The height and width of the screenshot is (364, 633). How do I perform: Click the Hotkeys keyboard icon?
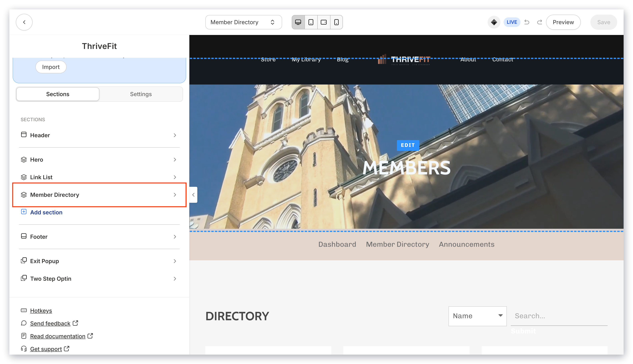tap(24, 310)
